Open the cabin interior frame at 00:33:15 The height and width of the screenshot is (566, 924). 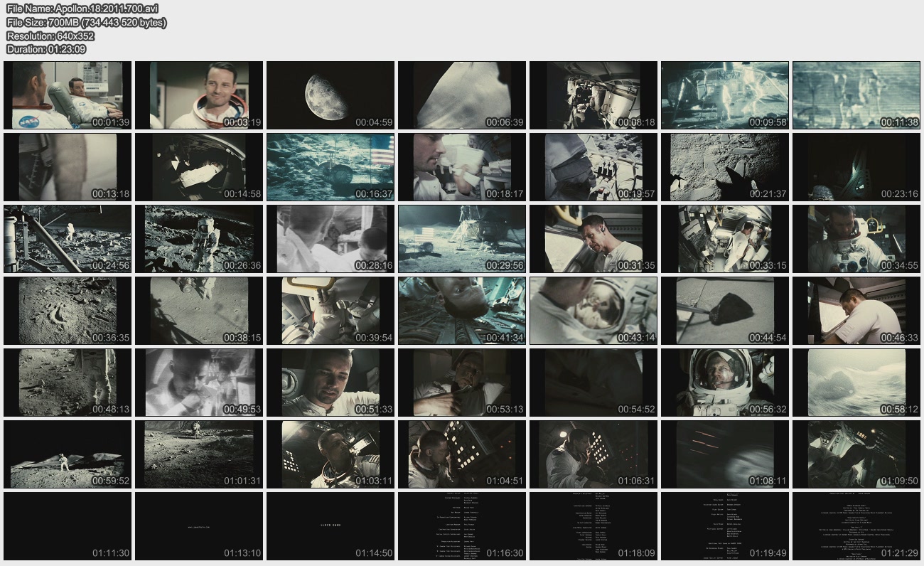point(725,239)
